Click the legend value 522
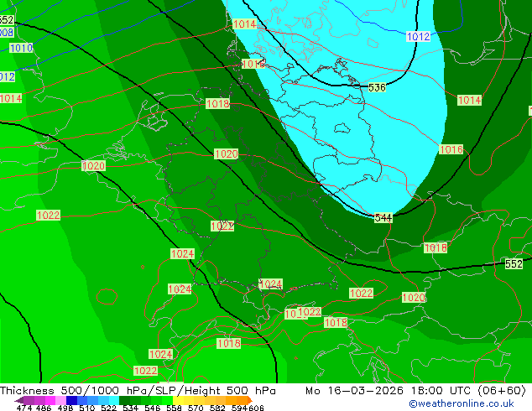This screenshot has width=532, height=411. [x=109, y=408]
